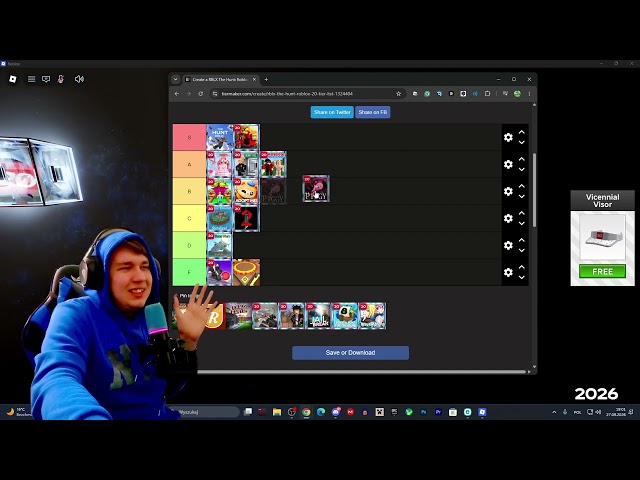Open settings gear for C tier row
Viewport: 640px width, 480px height.
[508, 218]
